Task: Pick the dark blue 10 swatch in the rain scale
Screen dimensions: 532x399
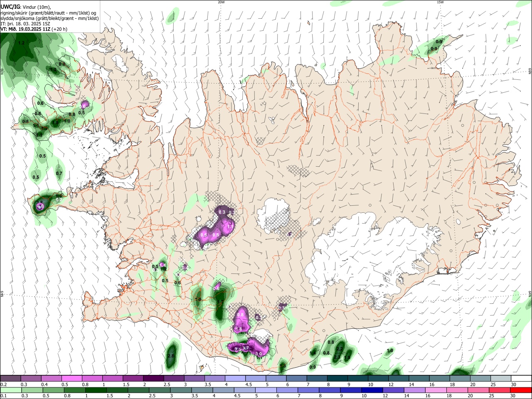Action: [371, 390]
